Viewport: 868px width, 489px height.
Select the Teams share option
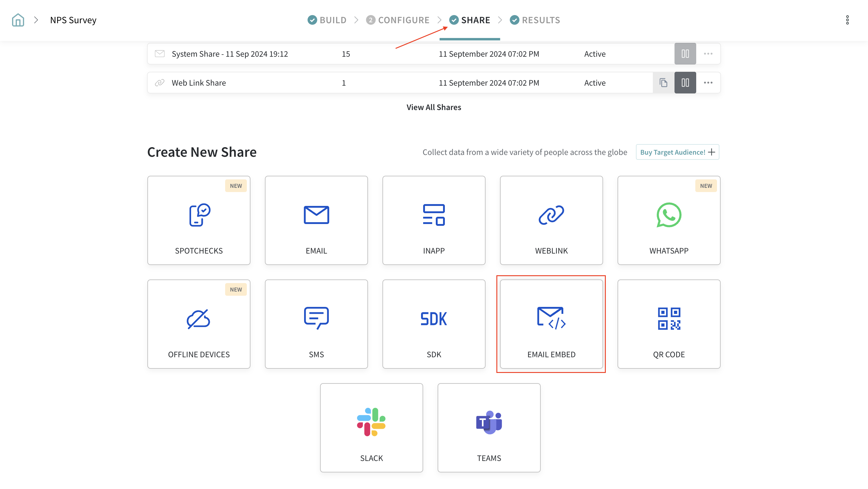[x=489, y=428]
